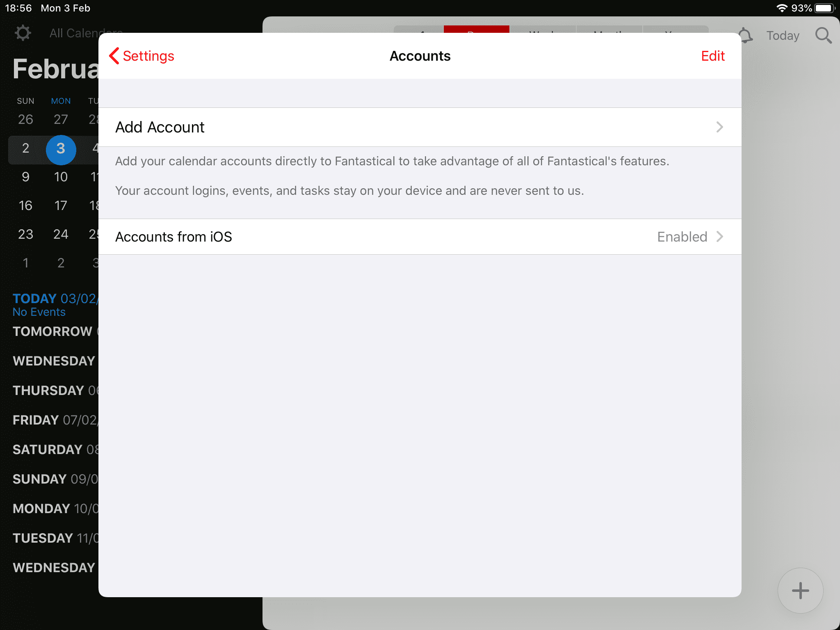This screenshot has height=630, width=840.
Task: Select January 26 in the mini calendar
Action: (25, 119)
